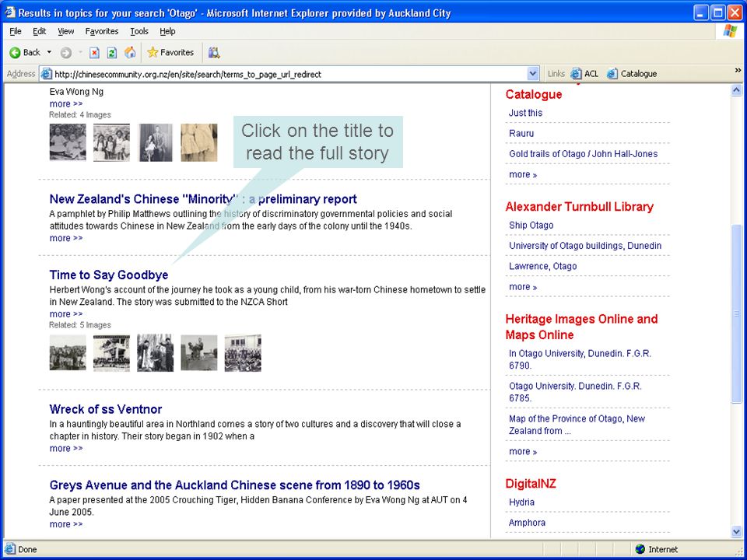Click 'more >>' under Wreck of ss Ventnor
This screenshot has height=560, width=747.
(65, 449)
